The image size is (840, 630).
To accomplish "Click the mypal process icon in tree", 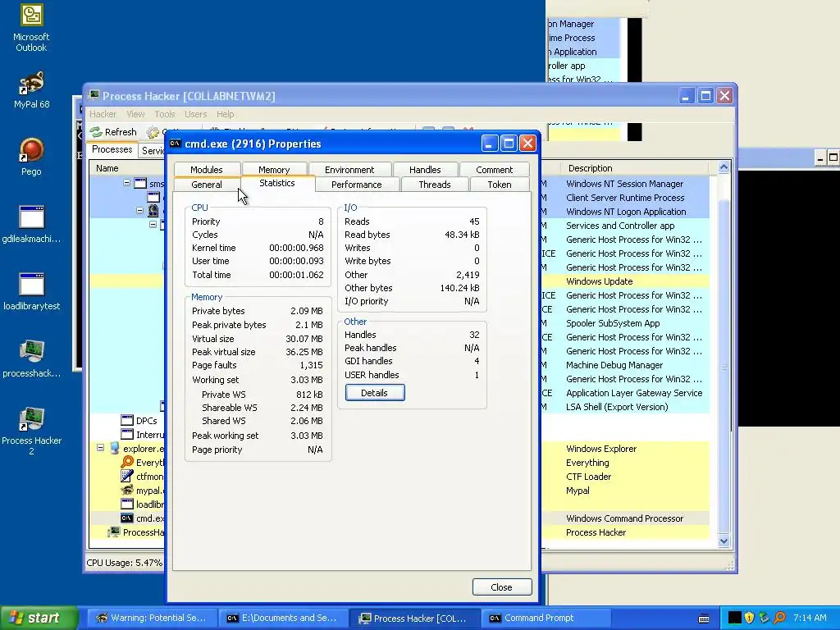I will [127, 491].
